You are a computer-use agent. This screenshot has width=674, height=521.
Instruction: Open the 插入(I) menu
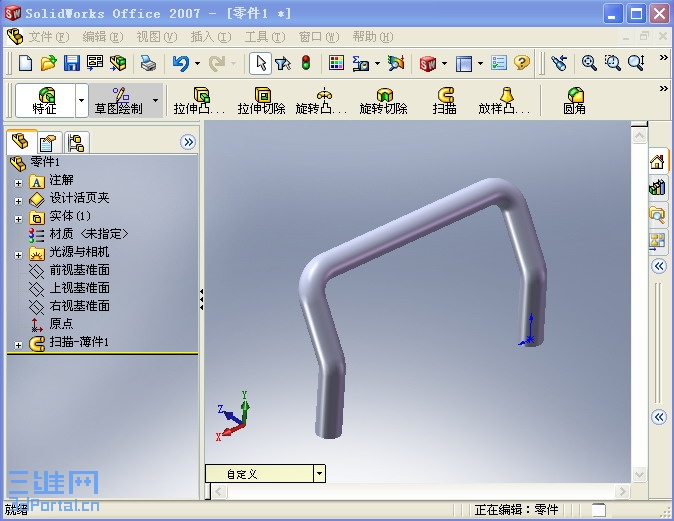click(x=211, y=37)
